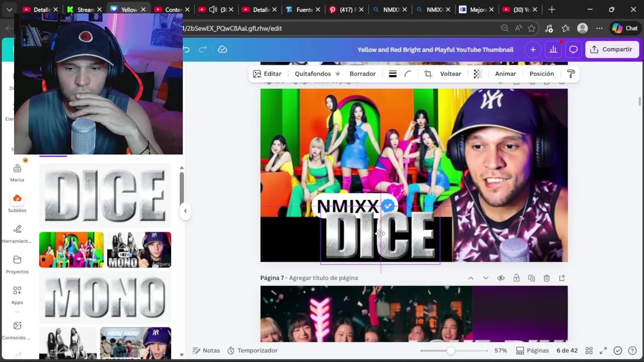Image resolution: width=644 pixels, height=362 pixels.
Task: Collapse the side panel with arrow handle
Action: pyautogui.click(x=185, y=211)
